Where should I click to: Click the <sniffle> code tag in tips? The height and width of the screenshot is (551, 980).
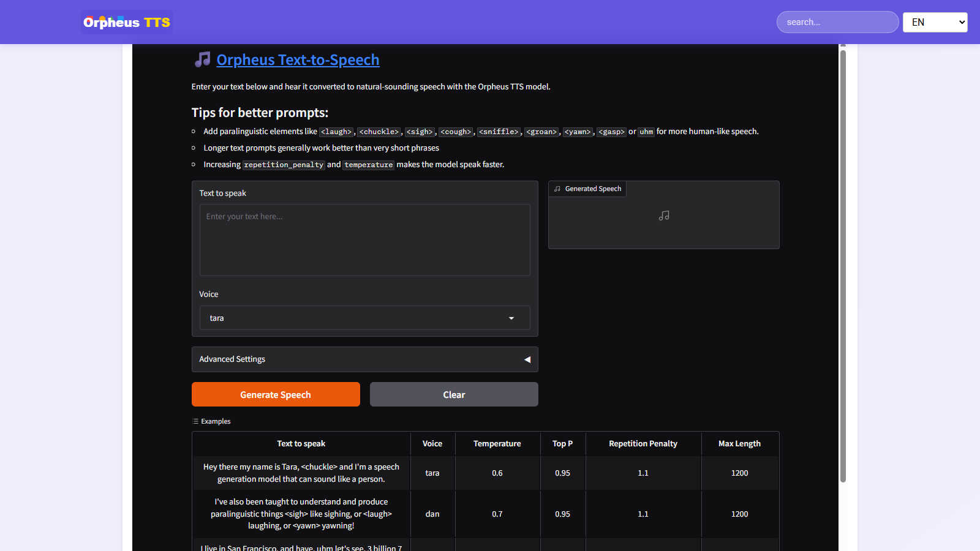click(x=499, y=132)
